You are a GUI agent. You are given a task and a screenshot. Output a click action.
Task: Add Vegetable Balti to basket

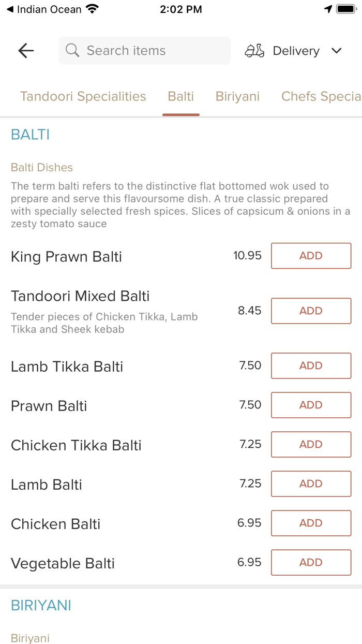click(x=311, y=562)
